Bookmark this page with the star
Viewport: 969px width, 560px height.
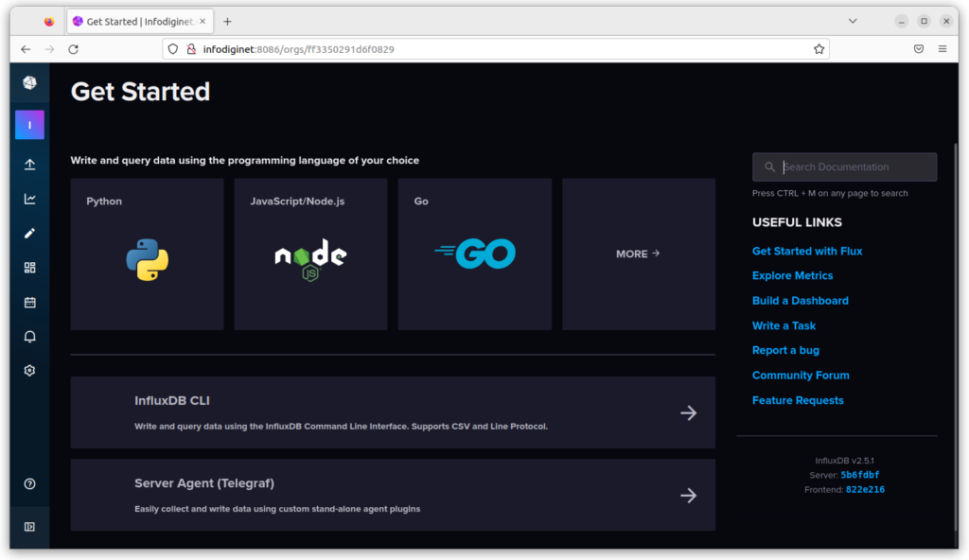click(x=819, y=49)
